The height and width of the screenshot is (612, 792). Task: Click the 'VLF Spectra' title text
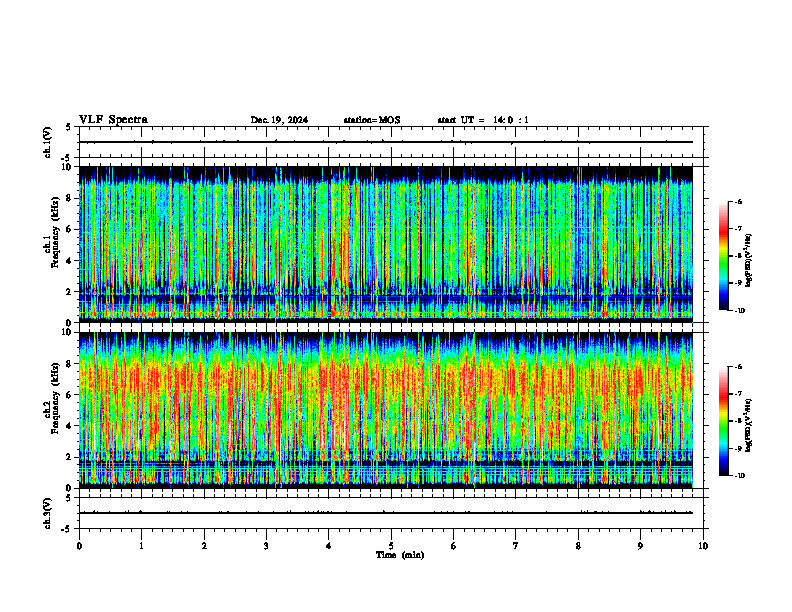113,120
